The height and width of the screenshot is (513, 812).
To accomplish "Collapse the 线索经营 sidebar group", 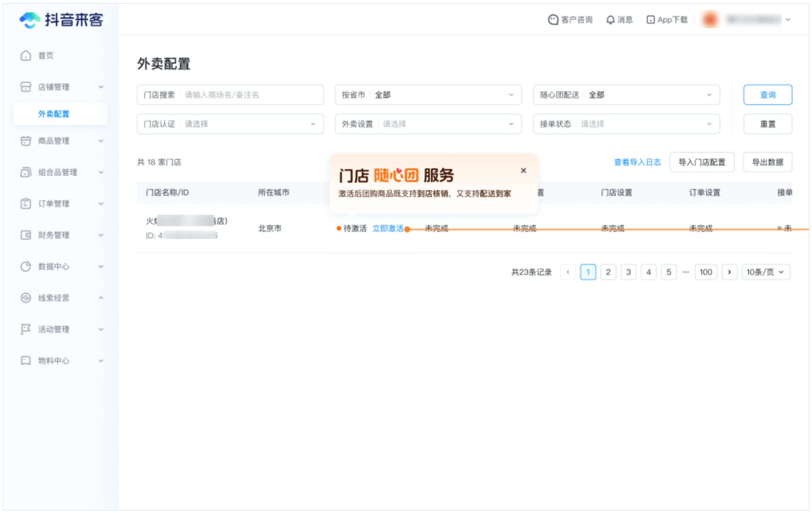I will [x=101, y=297].
